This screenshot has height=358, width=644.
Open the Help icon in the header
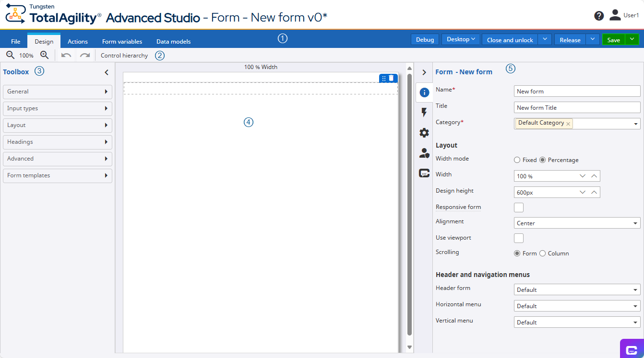598,15
